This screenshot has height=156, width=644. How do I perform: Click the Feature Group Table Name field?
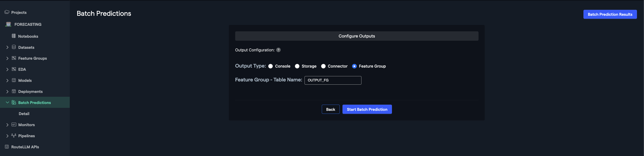click(333, 80)
